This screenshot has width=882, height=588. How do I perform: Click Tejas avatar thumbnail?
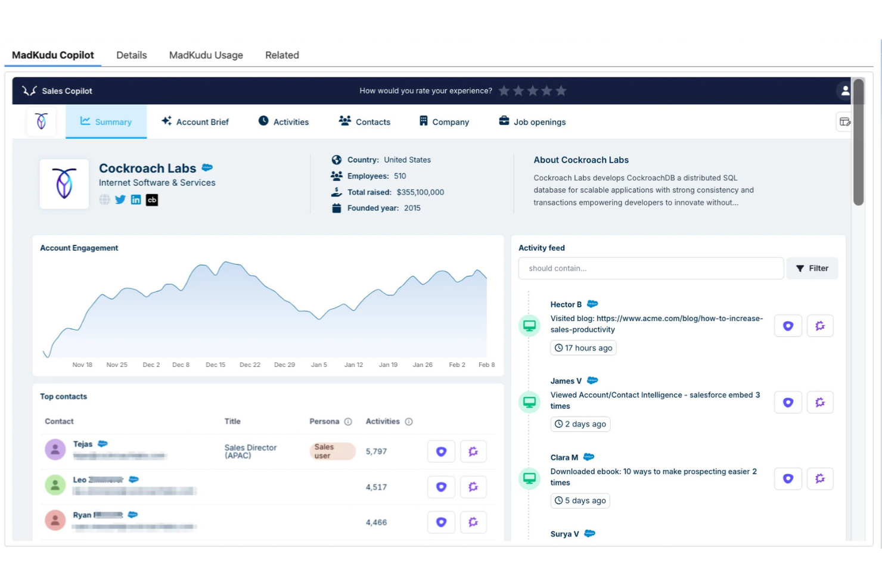pyautogui.click(x=55, y=449)
